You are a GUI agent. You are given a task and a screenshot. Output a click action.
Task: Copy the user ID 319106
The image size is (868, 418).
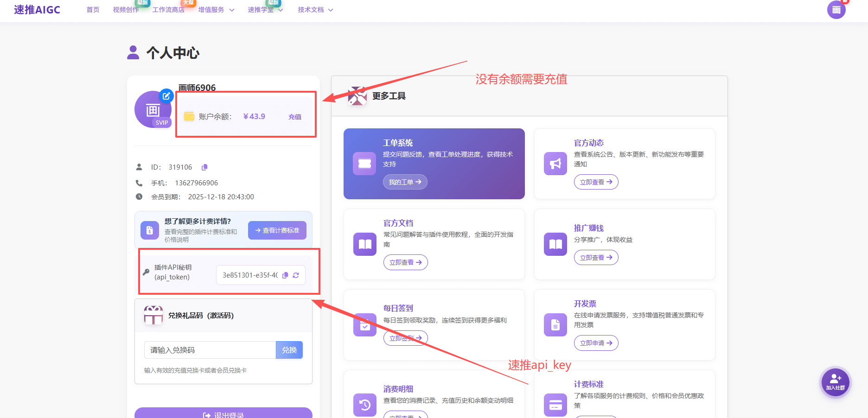[x=204, y=167]
